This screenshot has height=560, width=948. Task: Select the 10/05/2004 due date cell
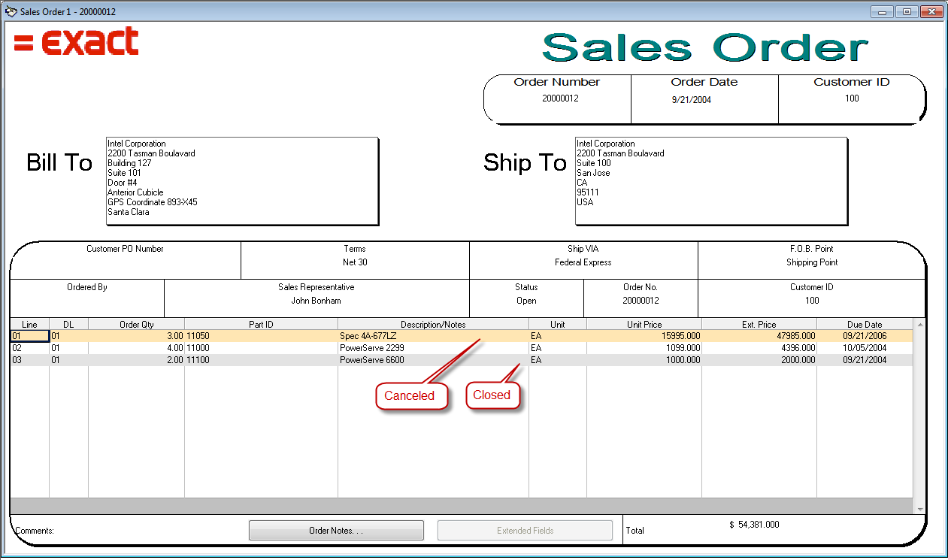[865, 349]
